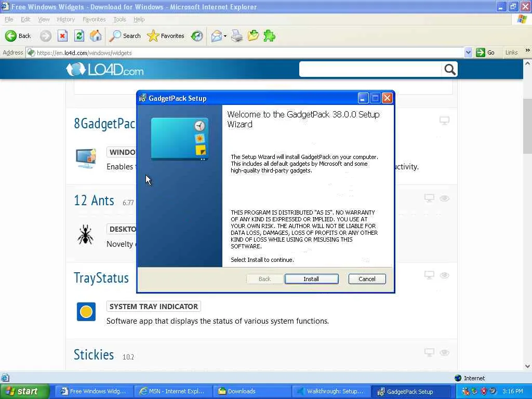
Task: Click the Refresh page icon
Action: (79, 36)
